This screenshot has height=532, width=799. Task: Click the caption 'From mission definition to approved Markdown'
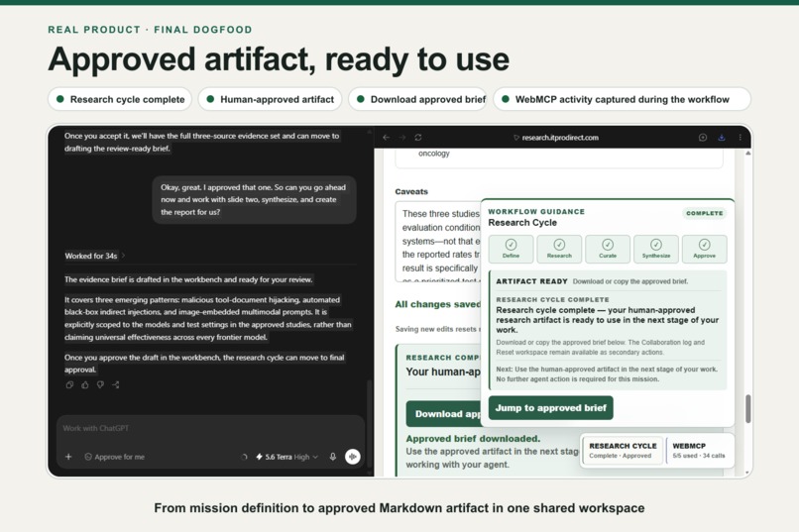coord(399,508)
